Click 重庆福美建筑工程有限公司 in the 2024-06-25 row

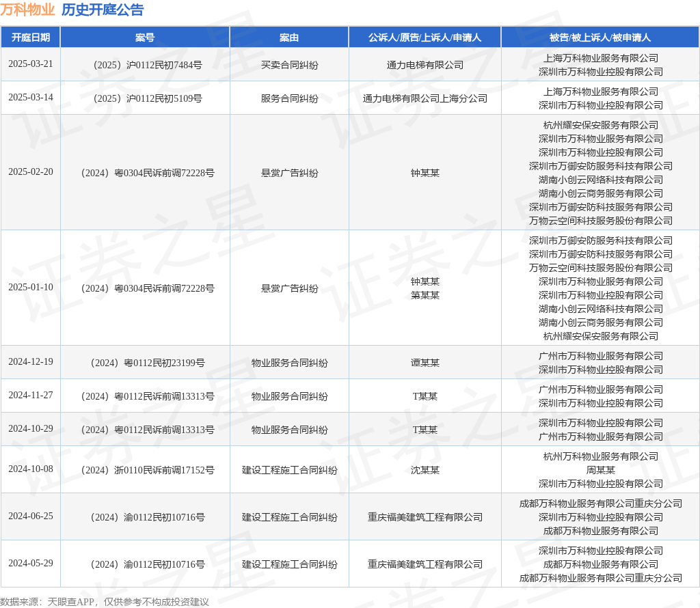click(425, 517)
